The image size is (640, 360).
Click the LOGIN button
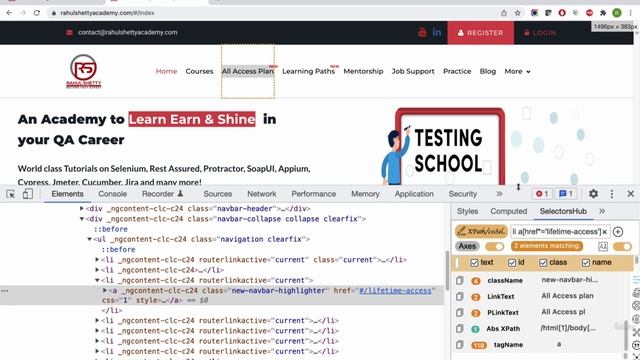click(540, 33)
